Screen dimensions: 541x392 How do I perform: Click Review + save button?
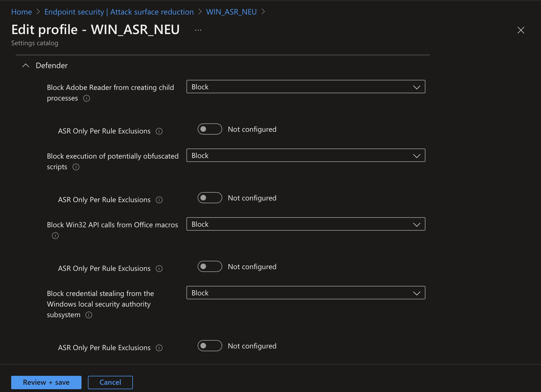pyautogui.click(x=46, y=382)
